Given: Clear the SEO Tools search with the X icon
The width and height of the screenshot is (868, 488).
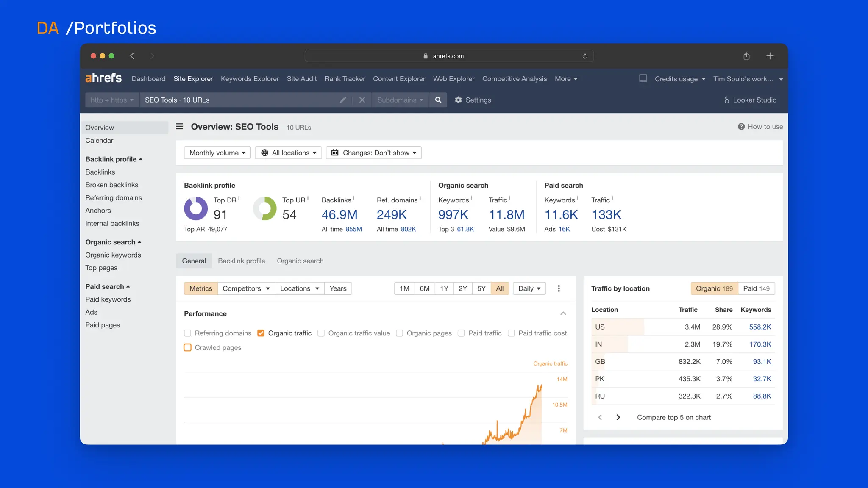Looking at the screenshot, I should coord(362,100).
